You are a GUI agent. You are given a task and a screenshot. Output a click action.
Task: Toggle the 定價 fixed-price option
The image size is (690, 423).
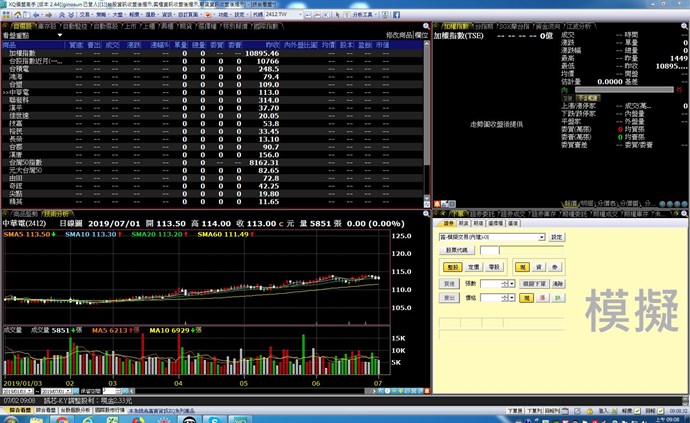474,267
